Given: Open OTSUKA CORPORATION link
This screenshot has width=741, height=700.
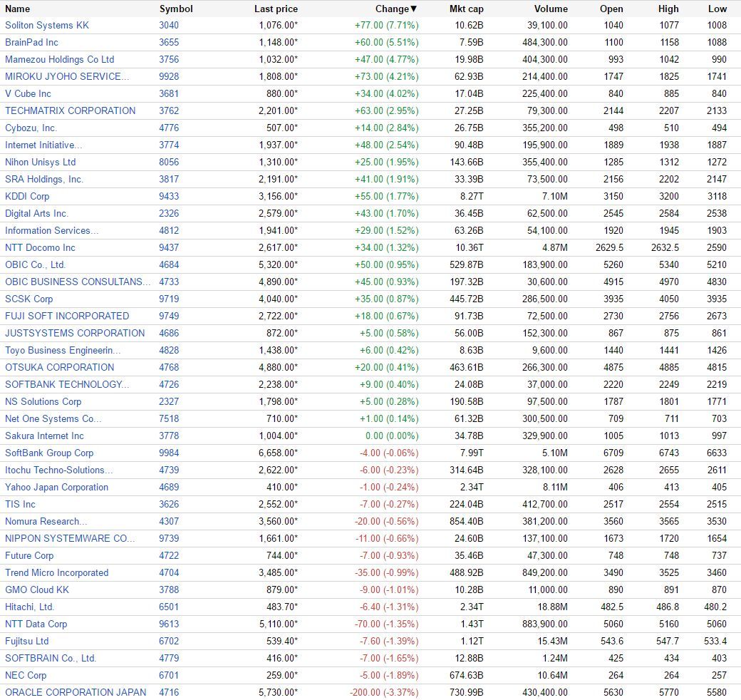Looking at the screenshot, I should pos(60,367).
